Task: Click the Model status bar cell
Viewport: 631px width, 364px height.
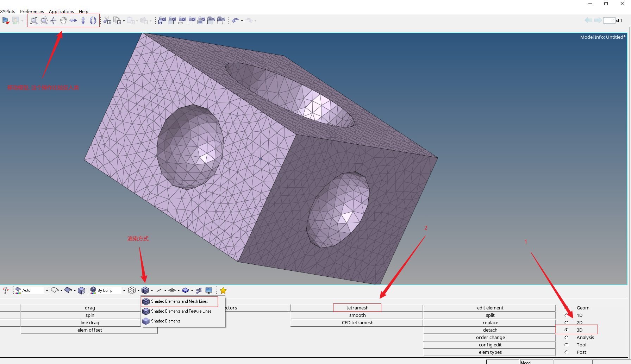Action: tap(537, 362)
